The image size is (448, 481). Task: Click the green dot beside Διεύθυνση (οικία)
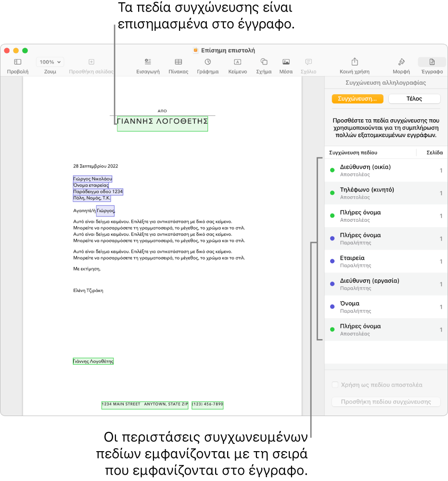click(x=332, y=170)
